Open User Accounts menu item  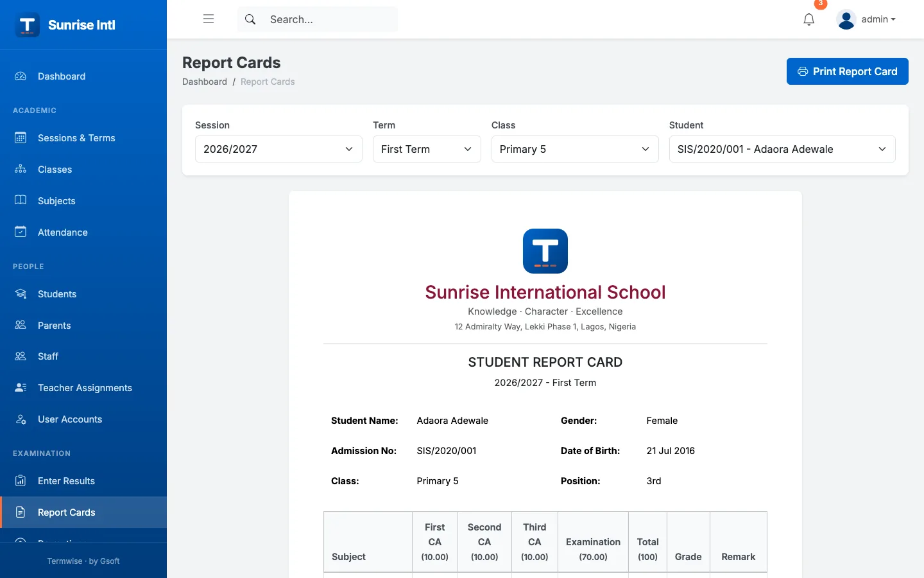tap(83, 419)
